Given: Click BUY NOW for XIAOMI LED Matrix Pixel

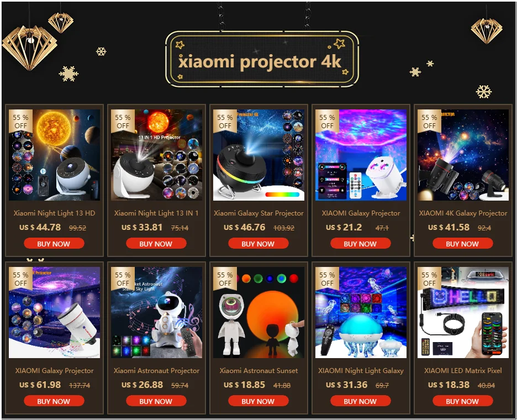Looking at the screenshot, I should point(463,401).
